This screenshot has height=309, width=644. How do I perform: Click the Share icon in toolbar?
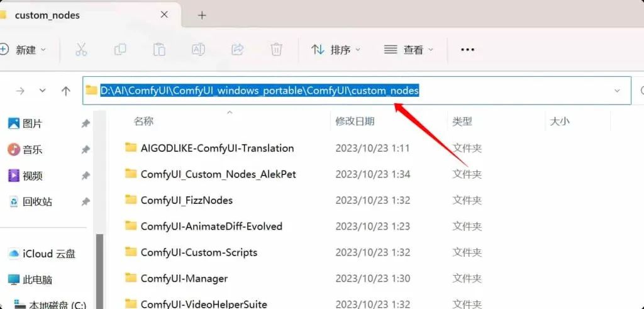click(x=237, y=50)
